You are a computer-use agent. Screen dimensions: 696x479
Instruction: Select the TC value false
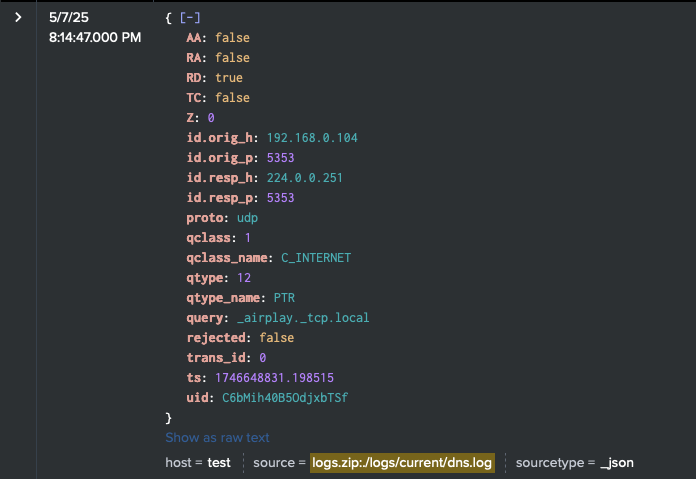pos(232,98)
